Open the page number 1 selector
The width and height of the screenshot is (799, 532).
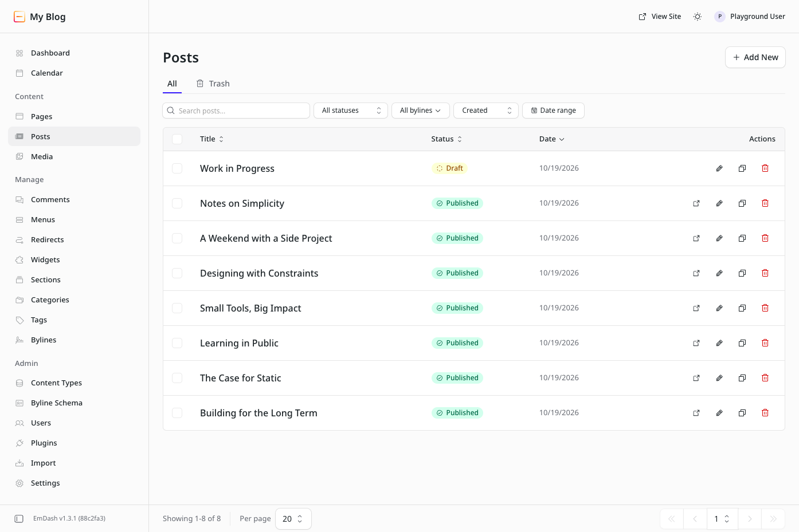722,519
